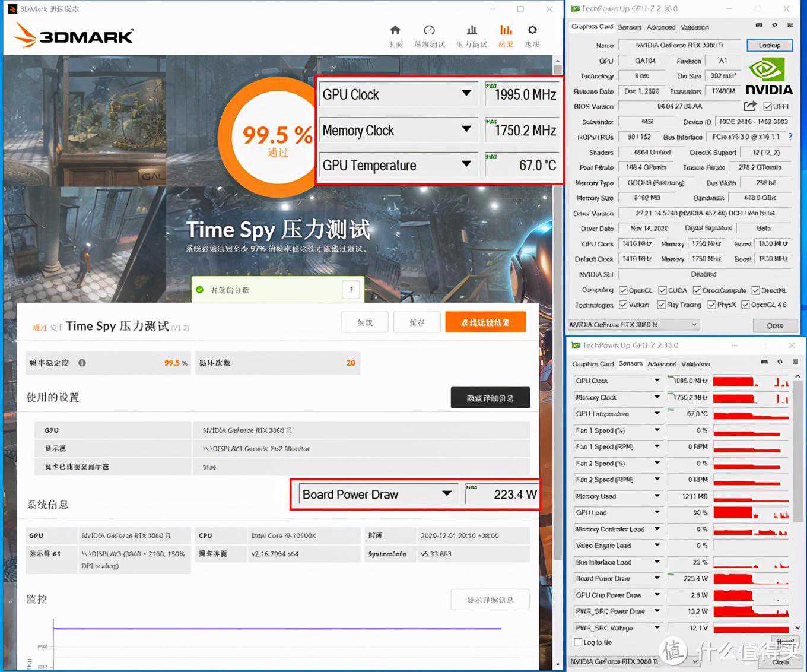Open the Benchmarks gauge icon in 3DMark
Screen dimensions: 807x672
(x=430, y=31)
